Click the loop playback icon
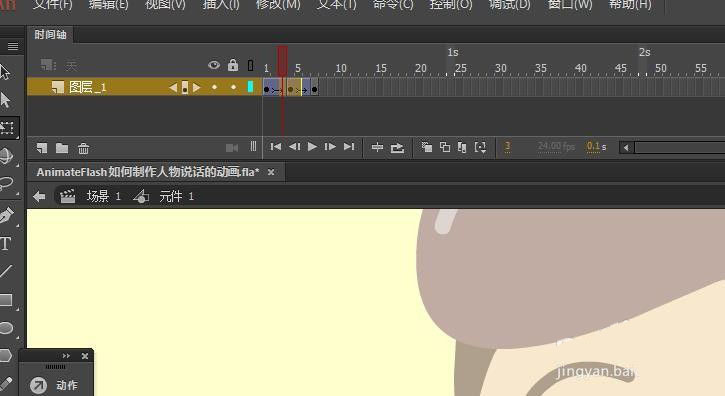Image resolution: width=725 pixels, height=396 pixels. click(x=397, y=148)
